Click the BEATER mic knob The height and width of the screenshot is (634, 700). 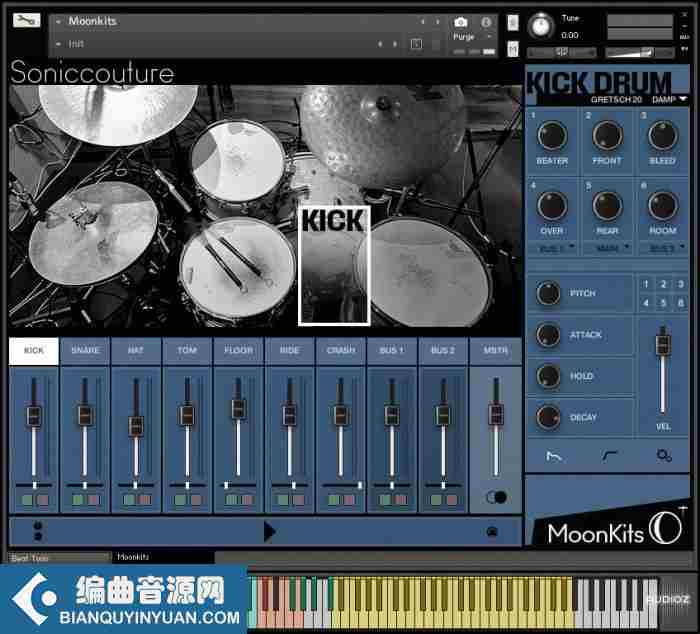(x=552, y=135)
